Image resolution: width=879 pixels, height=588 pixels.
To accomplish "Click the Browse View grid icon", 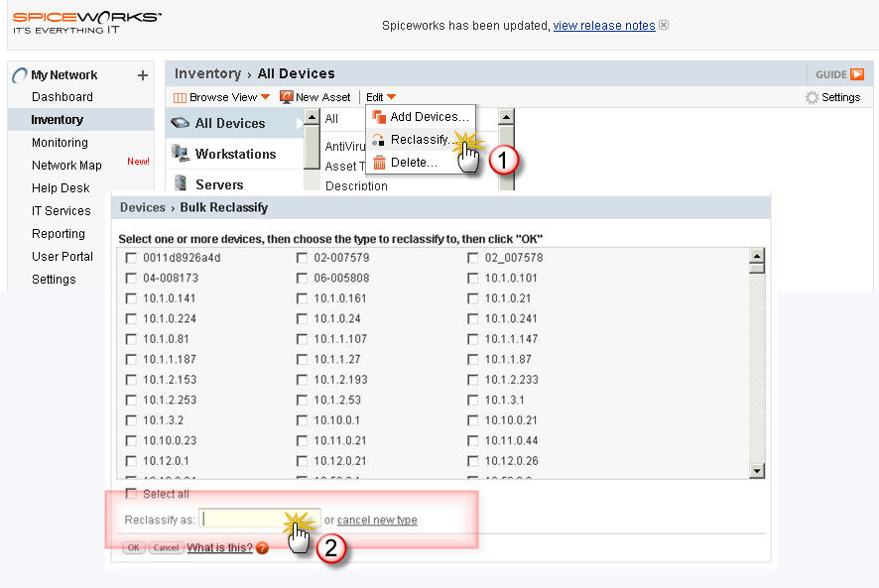I will tap(180, 96).
